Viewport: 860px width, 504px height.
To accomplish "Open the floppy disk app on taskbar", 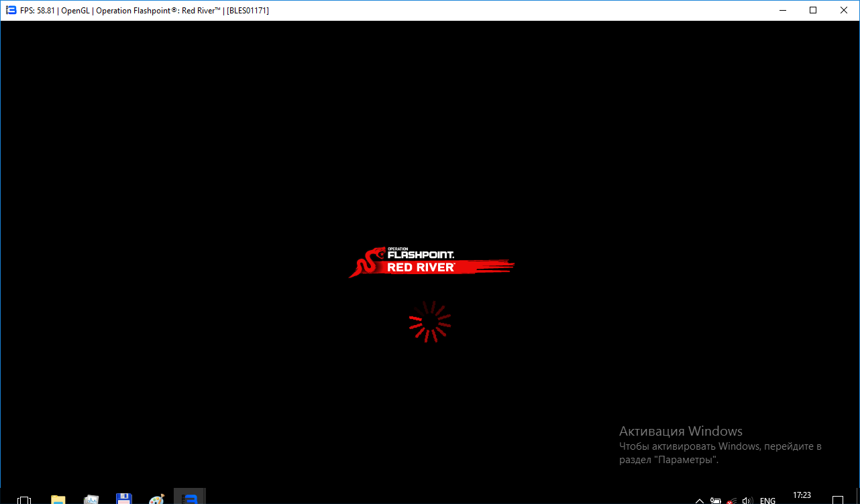I will (123, 499).
